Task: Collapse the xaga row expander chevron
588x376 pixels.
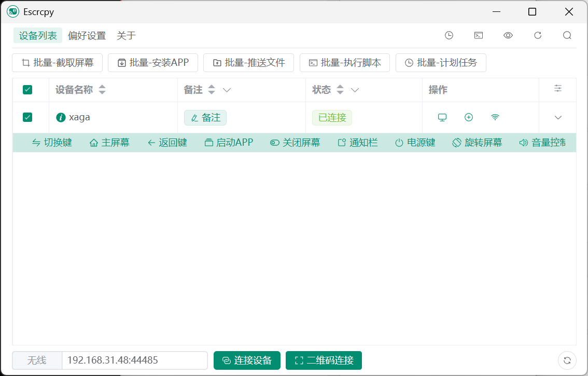Action: [558, 118]
